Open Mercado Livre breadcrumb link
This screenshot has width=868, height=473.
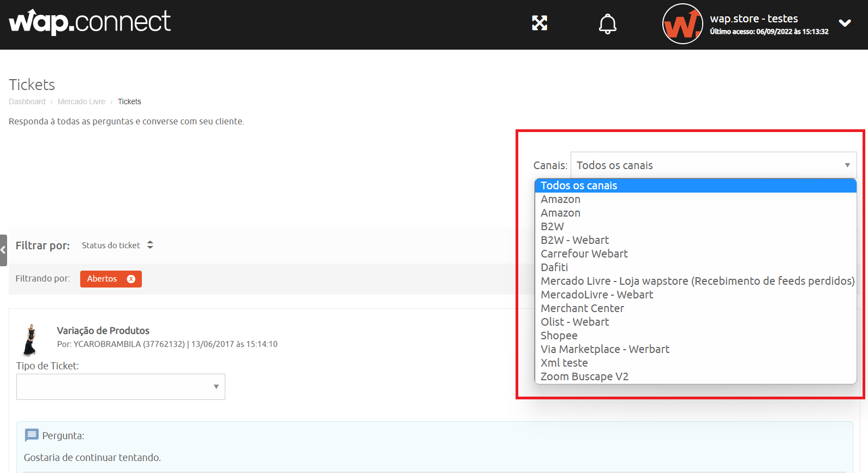(81, 101)
